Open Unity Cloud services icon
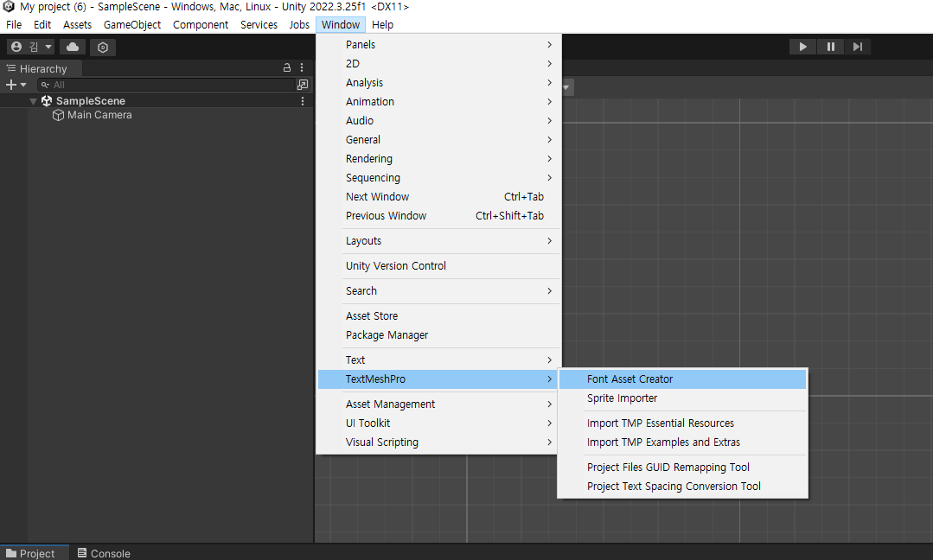The image size is (933, 560). point(73,47)
